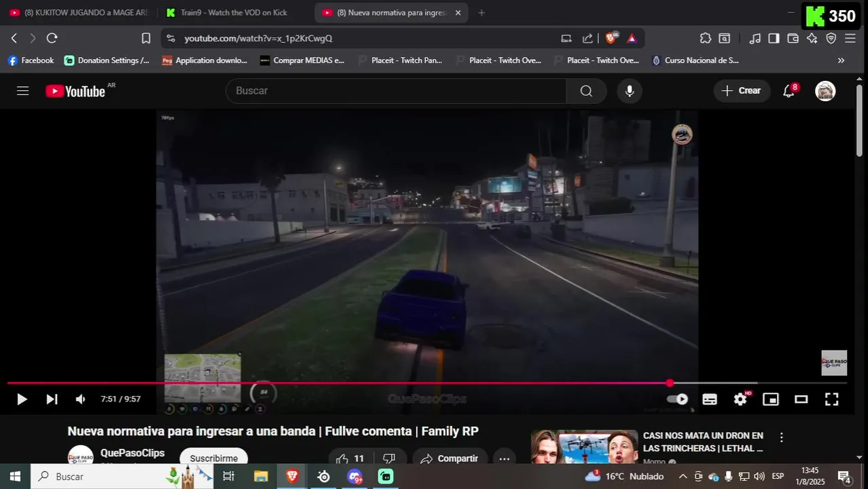Show hidden system tray icons
This screenshot has width=868, height=489.
(x=683, y=477)
